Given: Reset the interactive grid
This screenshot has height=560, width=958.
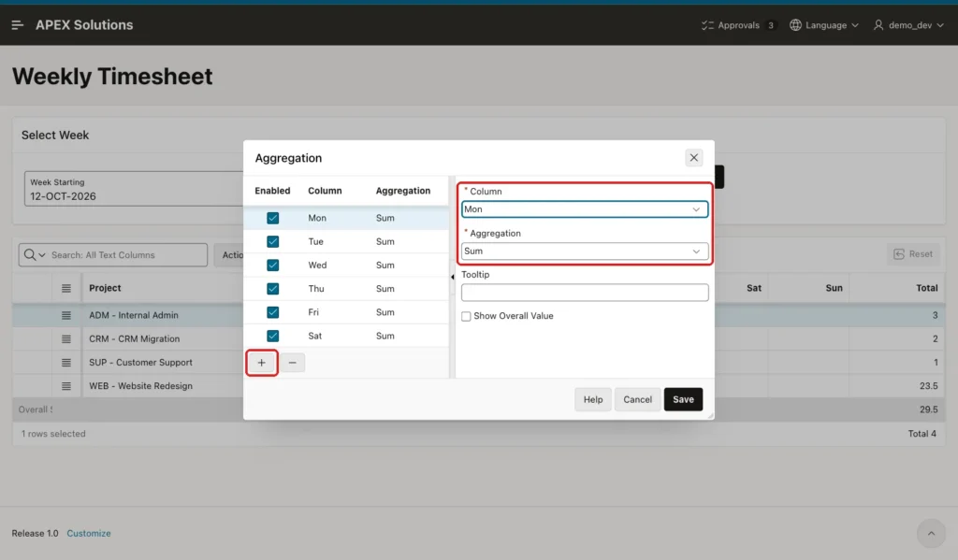Looking at the screenshot, I should pos(913,254).
